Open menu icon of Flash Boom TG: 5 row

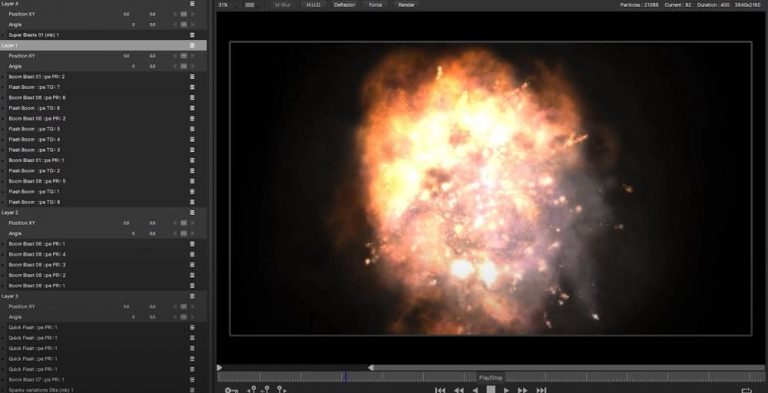tap(192, 129)
